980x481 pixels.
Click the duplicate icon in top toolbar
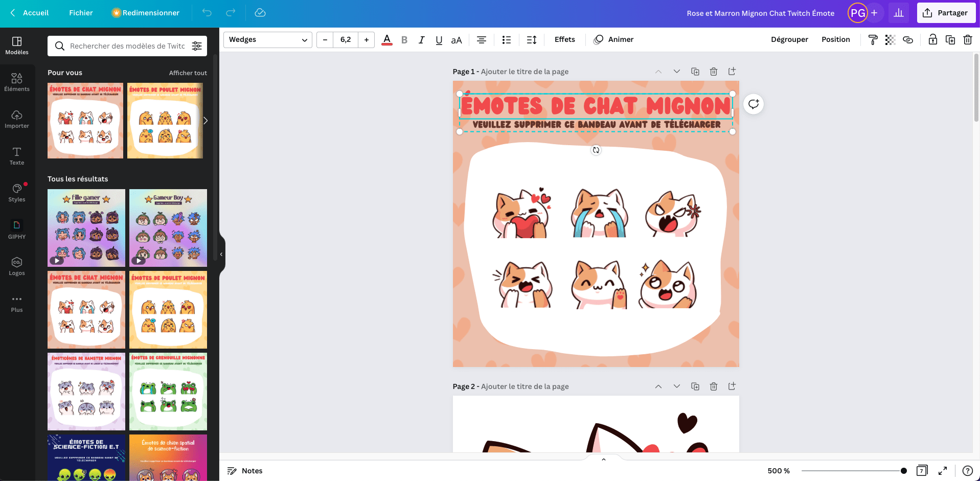click(950, 40)
